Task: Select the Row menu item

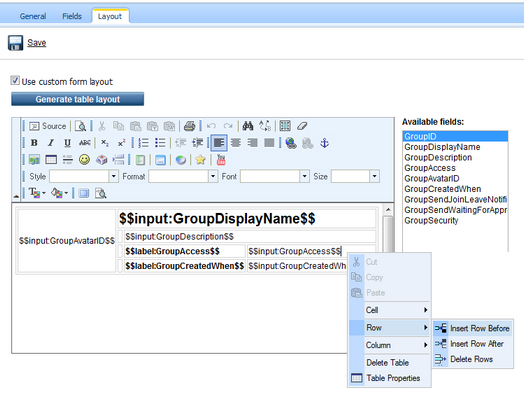Action: click(390, 328)
